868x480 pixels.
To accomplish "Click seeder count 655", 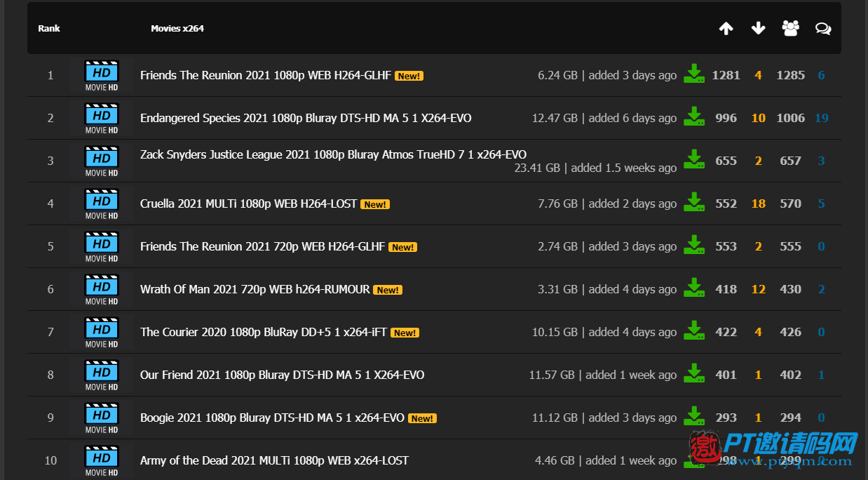I will click(726, 161).
